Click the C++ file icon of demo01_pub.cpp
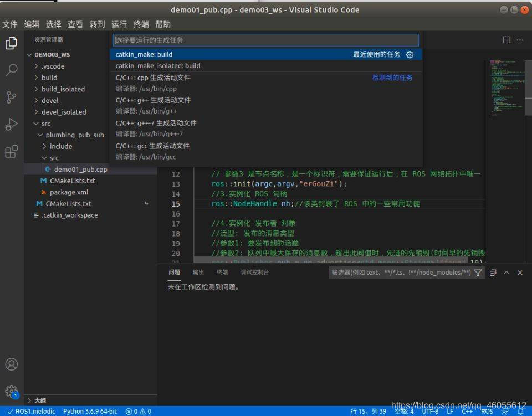 tap(48, 169)
